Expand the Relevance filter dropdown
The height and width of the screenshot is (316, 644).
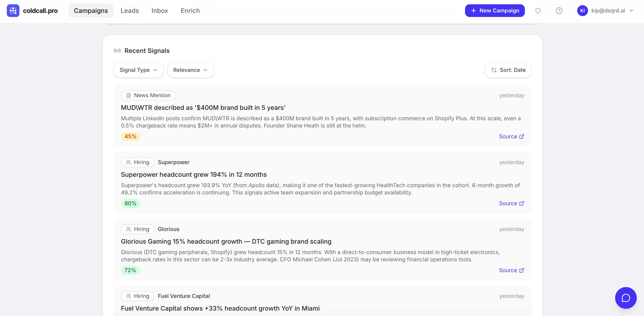(190, 70)
